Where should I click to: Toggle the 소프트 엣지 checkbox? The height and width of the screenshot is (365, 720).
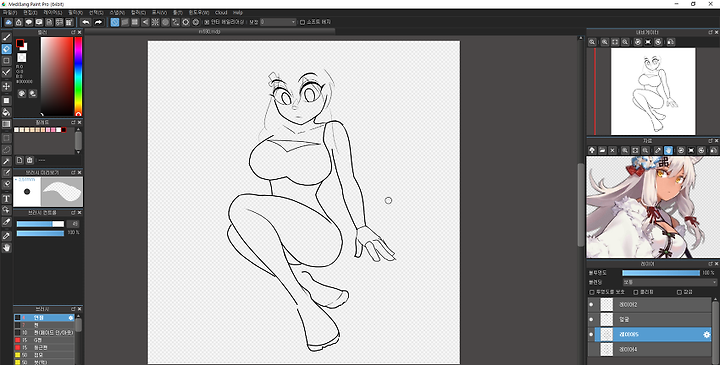point(302,22)
